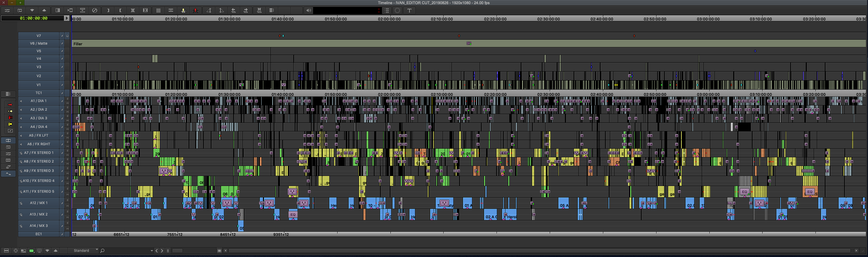Toggle the green video quality button

click(31, 251)
